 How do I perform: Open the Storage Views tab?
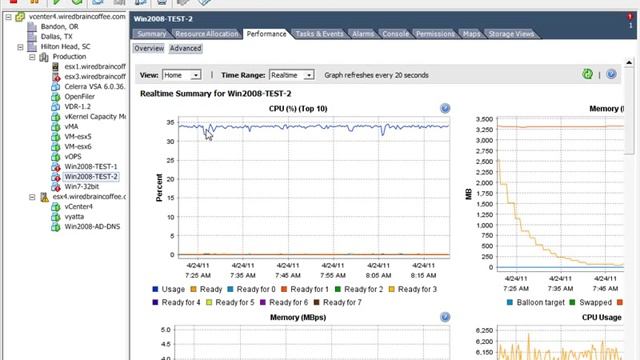[x=511, y=34]
